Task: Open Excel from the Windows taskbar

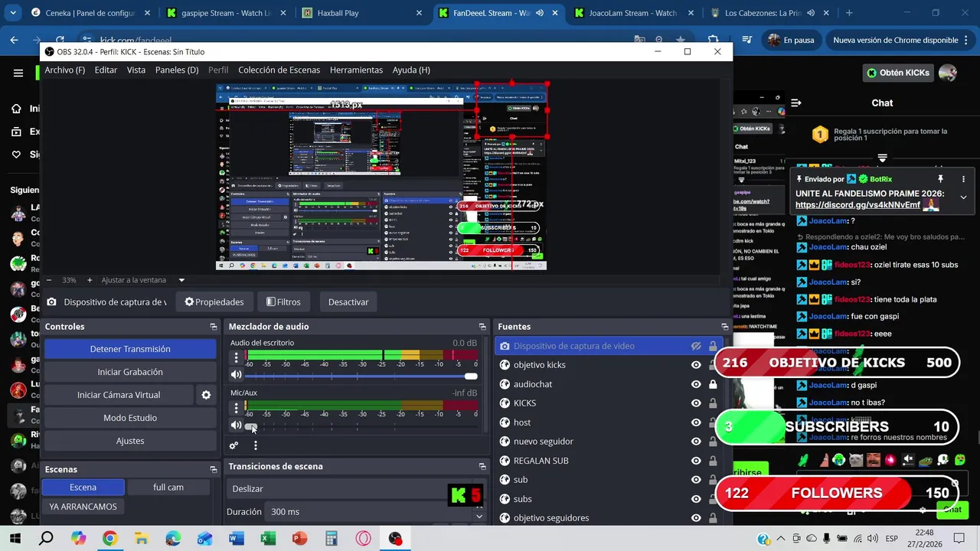Action: (x=268, y=539)
